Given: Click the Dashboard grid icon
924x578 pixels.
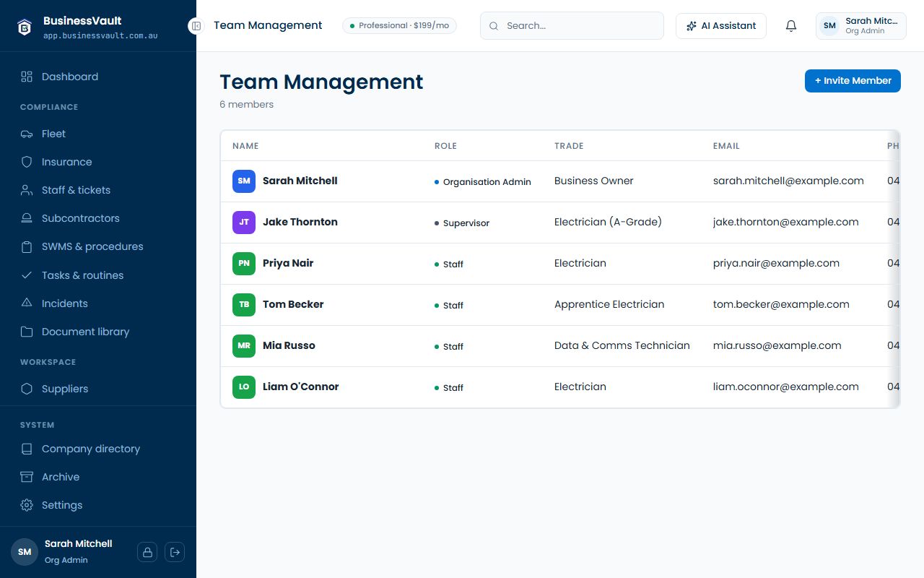Looking at the screenshot, I should (x=27, y=77).
